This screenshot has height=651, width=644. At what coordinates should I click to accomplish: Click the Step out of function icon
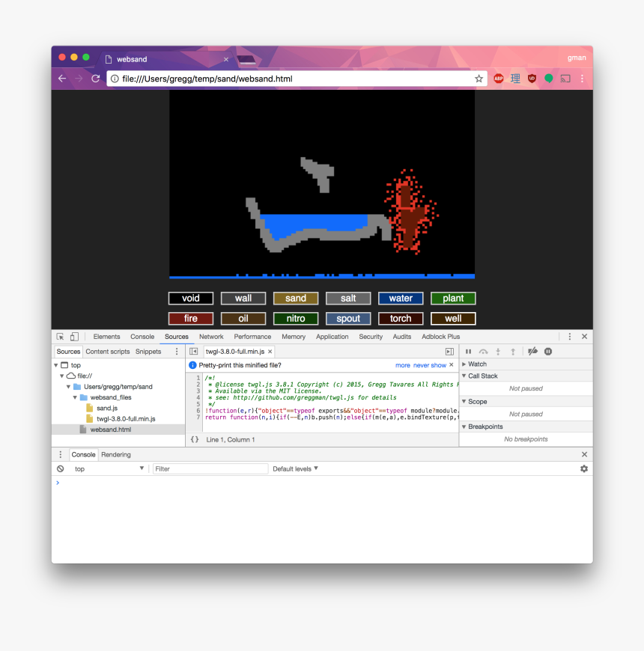[x=513, y=352]
